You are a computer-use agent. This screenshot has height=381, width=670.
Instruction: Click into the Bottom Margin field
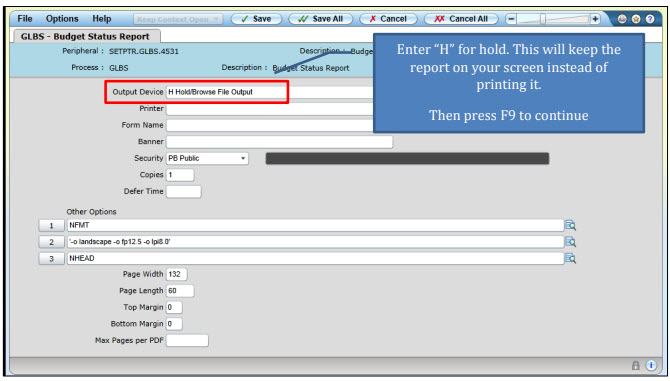pyautogui.click(x=174, y=324)
